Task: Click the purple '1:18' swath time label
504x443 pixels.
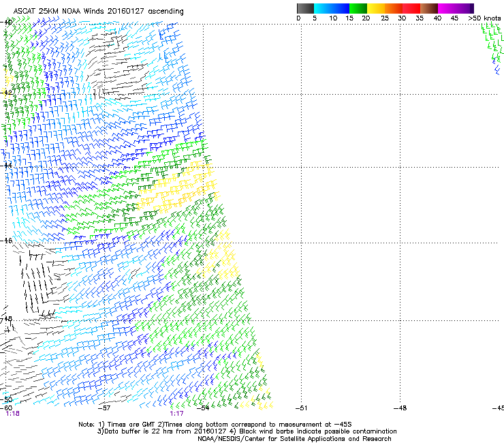Action: coord(12,414)
